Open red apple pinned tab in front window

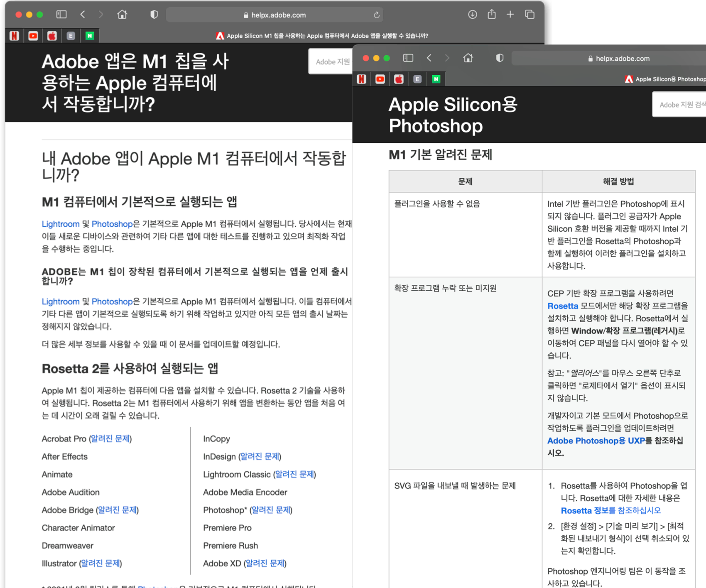click(399, 79)
